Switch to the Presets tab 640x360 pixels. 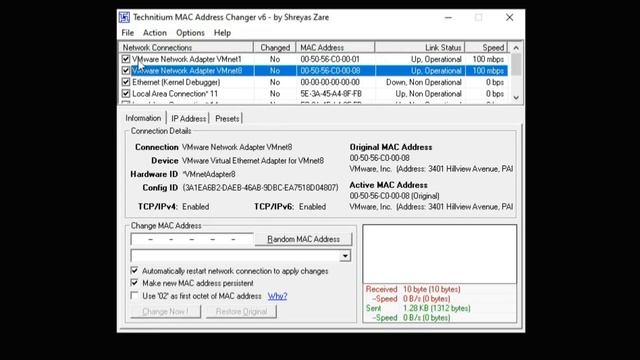point(227,119)
